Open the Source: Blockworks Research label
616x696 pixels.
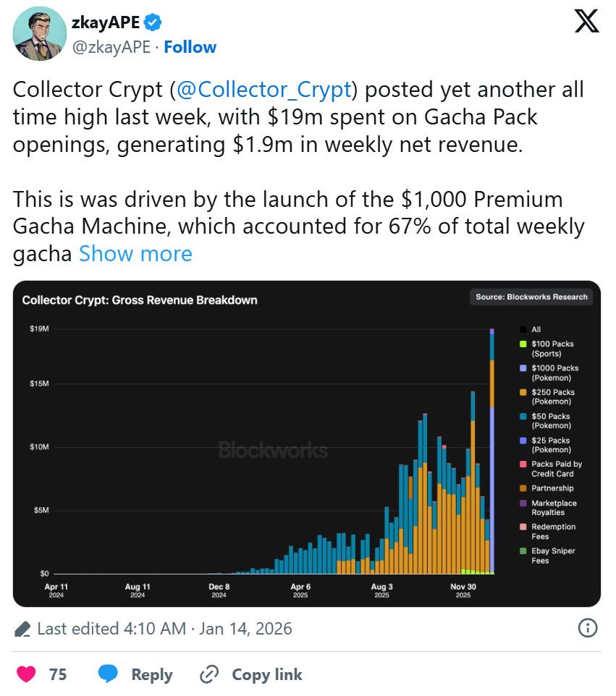531,297
